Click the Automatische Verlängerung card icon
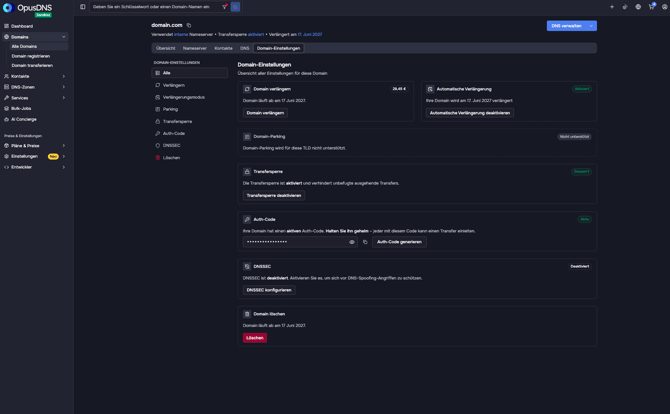Viewport: 670px width, 414px height. click(x=430, y=89)
